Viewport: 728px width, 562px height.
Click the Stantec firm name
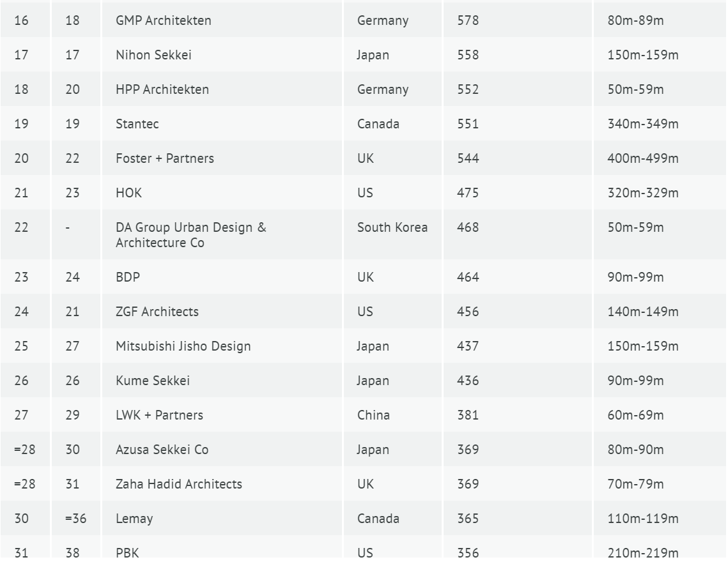click(x=137, y=124)
